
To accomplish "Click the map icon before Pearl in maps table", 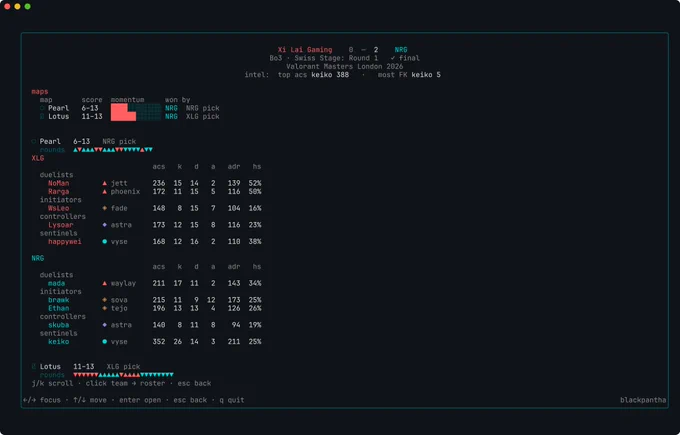I will coord(42,108).
